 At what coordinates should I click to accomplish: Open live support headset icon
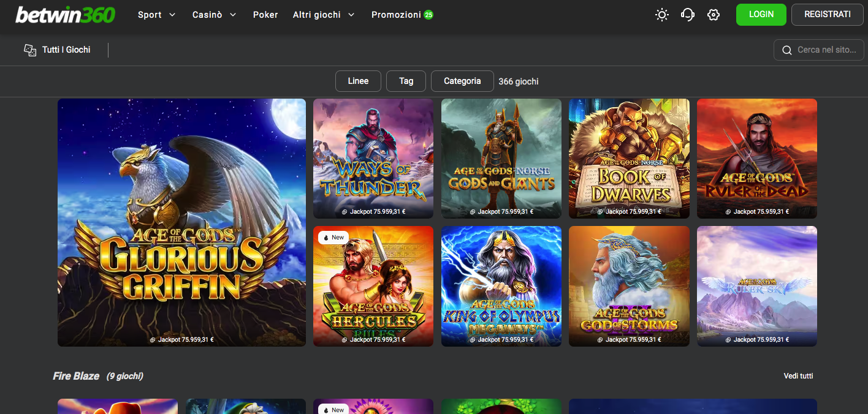(688, 15)
